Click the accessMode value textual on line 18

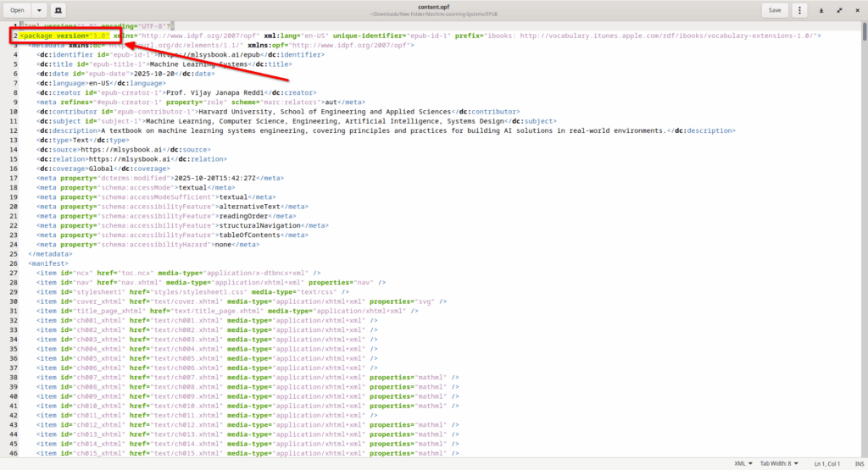[192, 187]
